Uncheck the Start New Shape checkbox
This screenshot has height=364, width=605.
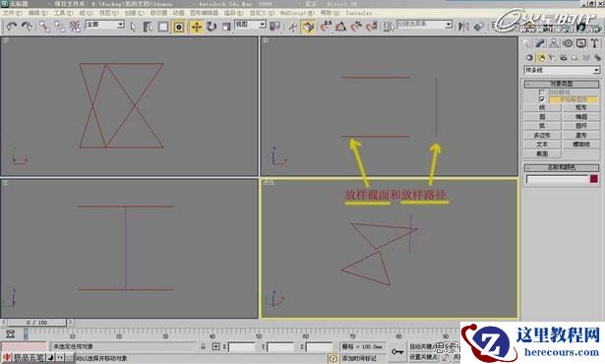coord(542,99)
